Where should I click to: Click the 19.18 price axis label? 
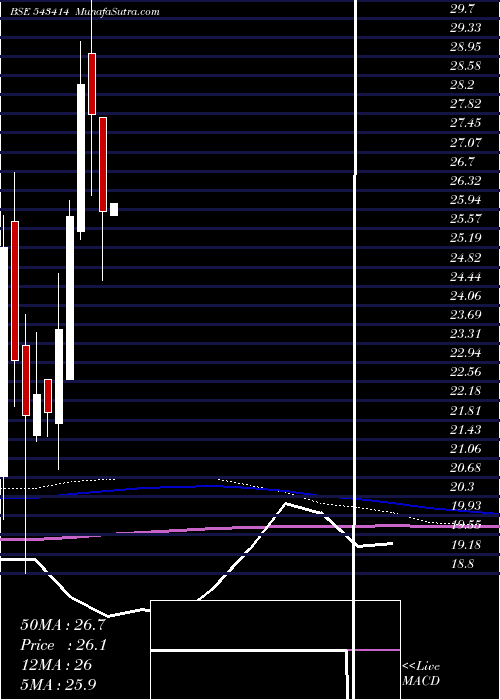466,544
